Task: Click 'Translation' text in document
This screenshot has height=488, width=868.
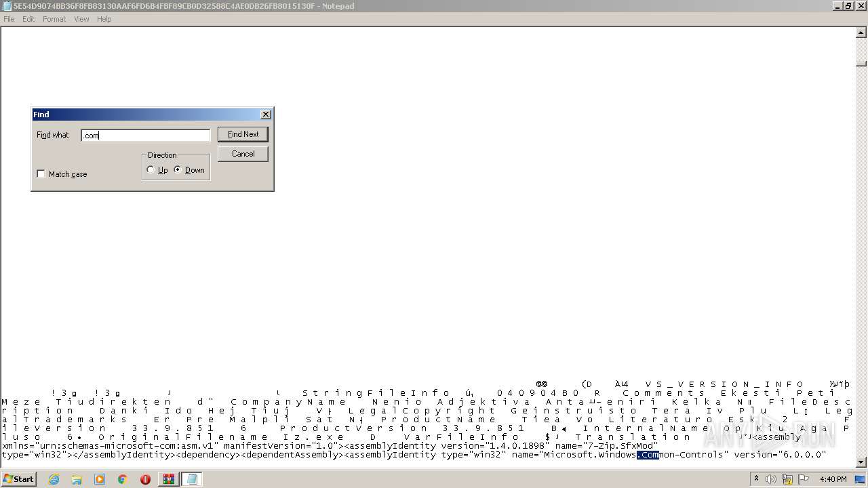Action: coord(633,437)
